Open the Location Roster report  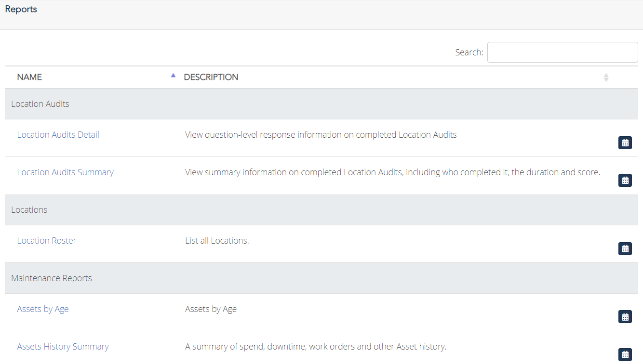point(47,241)
